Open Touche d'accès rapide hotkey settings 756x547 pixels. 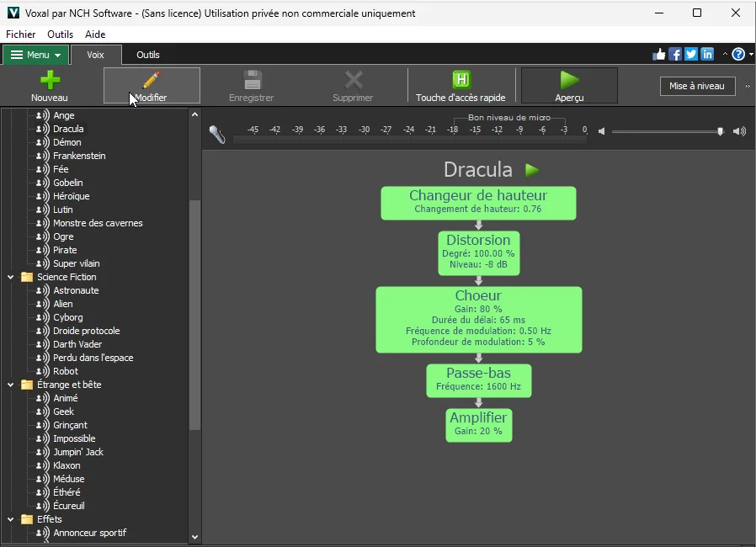point(461,80)
